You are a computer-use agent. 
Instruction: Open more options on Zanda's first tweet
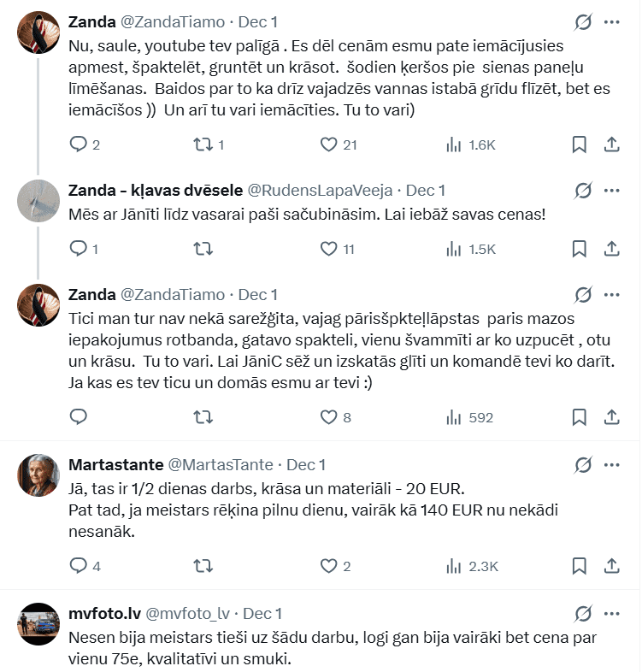(612, 22)
